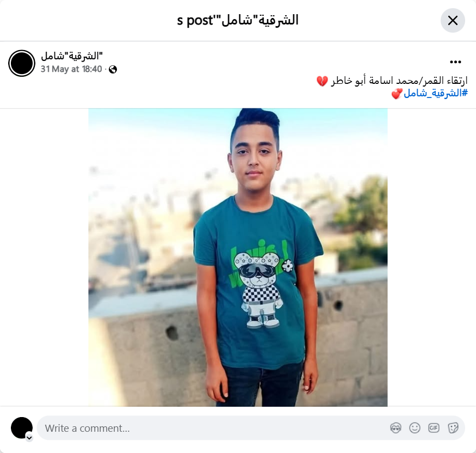View the posted photo of the boy
Screen dimensions: 476x453
pyautogui.click(x=238, y=258)
